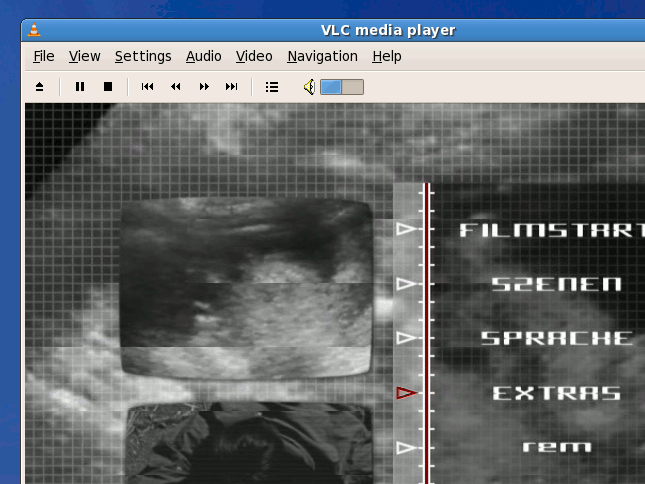Click the arrow marker beside SPRACHE
645x484 pixels.
point(406,338)
